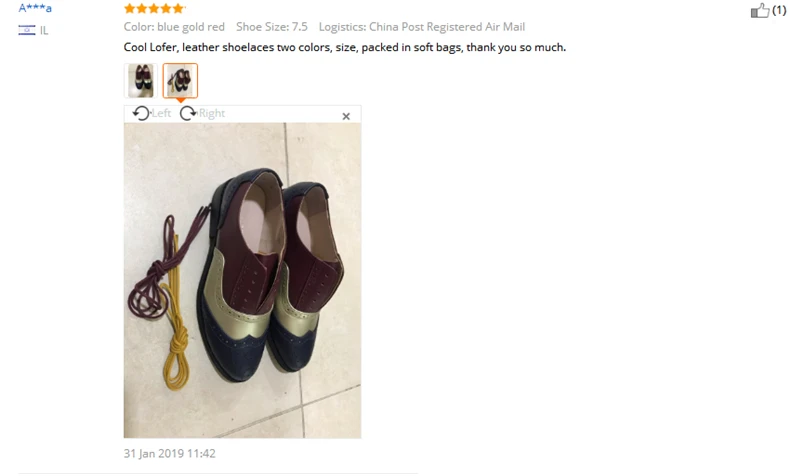Click the 'Right' rotation label
Screen dimensions: 790x476
(212, 113)
